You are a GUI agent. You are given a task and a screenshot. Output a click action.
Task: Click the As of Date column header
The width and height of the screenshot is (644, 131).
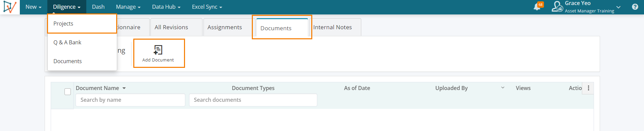tap(357, 88)
